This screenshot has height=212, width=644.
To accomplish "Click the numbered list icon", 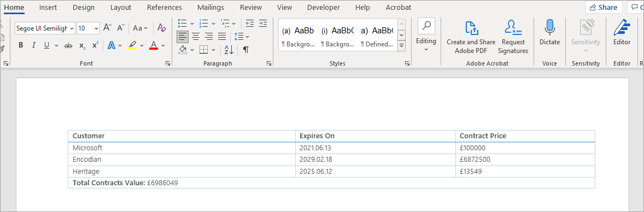I will [x=203, y=23].
